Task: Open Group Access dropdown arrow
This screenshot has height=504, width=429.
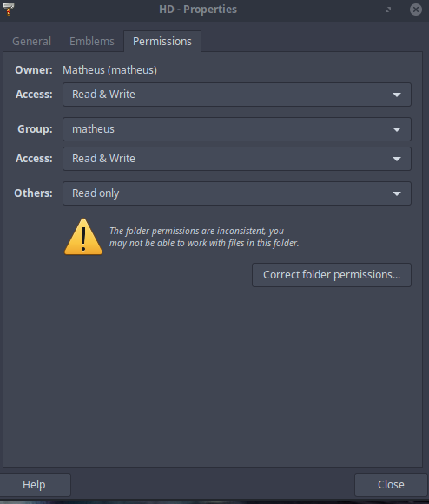Action: 397,159
